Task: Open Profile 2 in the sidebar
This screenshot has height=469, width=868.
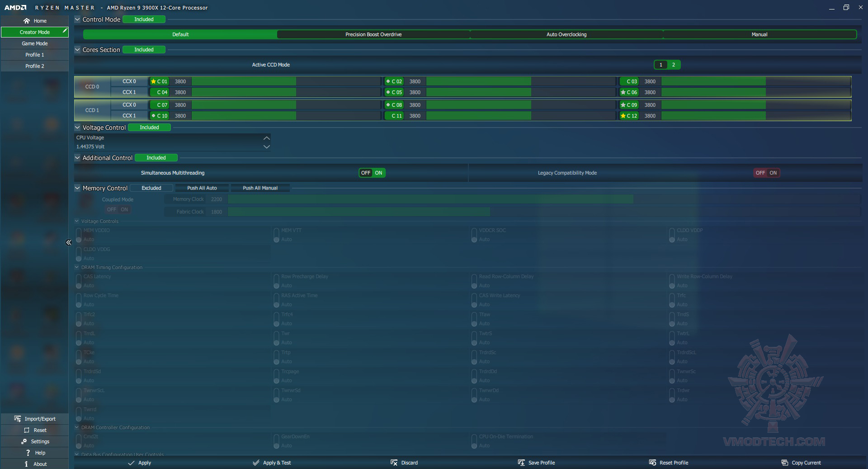Action: tap(35, 66)
